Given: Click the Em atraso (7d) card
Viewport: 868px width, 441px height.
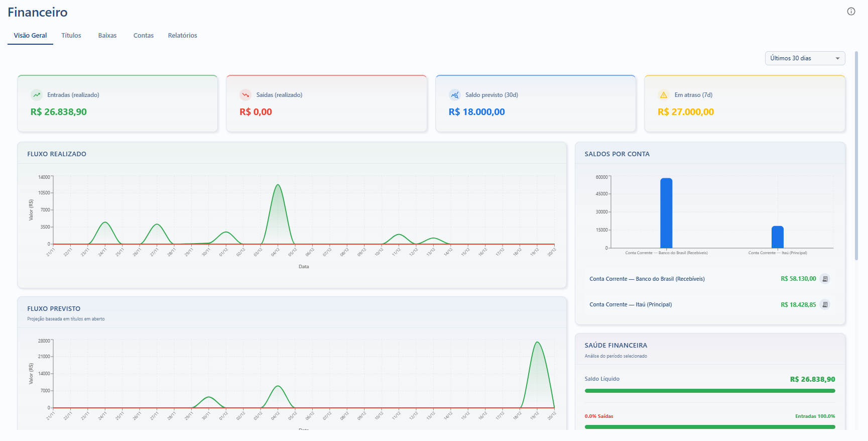Looking at the screenshot, I should tap(745, 104).
